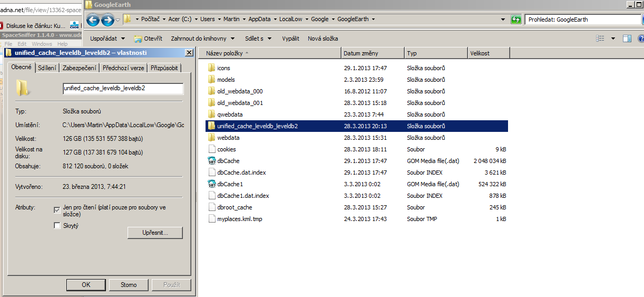
Task: Select Martin in the address breadcrumb
Action: tap(231, 19)
